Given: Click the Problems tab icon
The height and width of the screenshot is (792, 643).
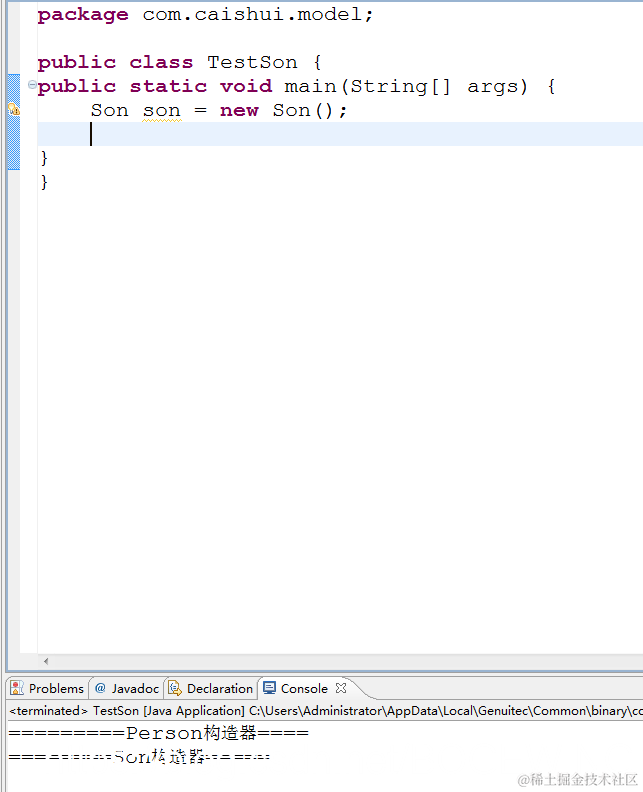Looking at the screenshot, I should click(17, 688).
